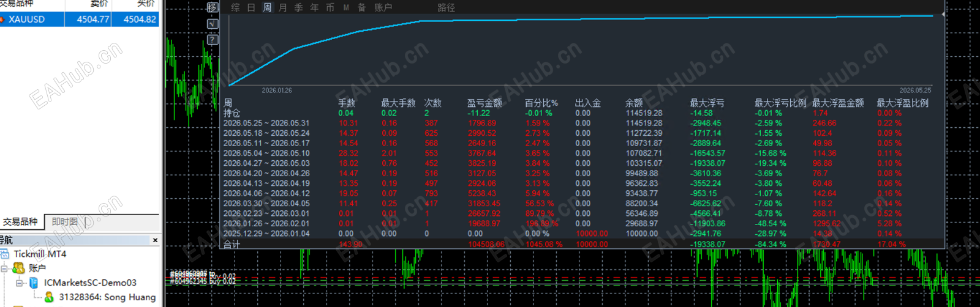
Task: Click the 最大浮亏比例 loss ratio header
Action: click(x=780, y=103)
